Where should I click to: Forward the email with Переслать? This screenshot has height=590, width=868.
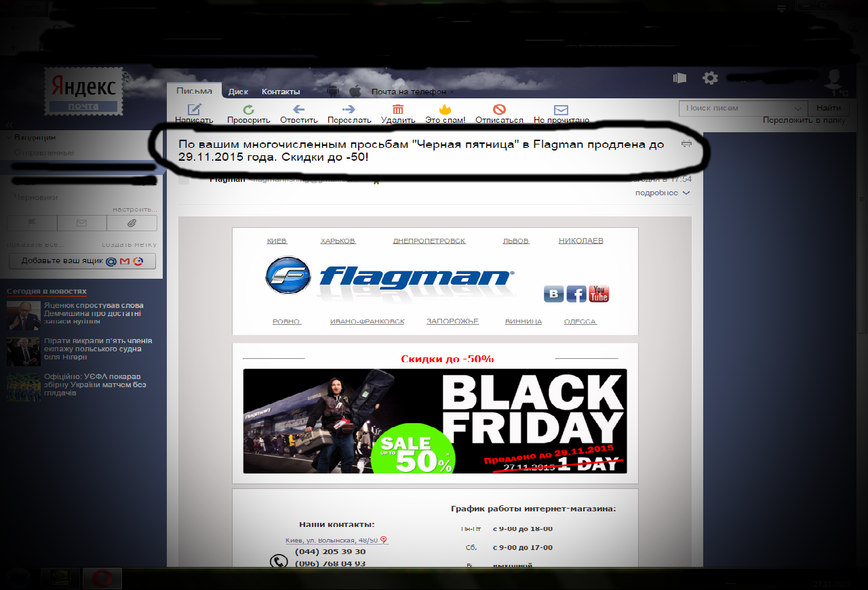349,110
